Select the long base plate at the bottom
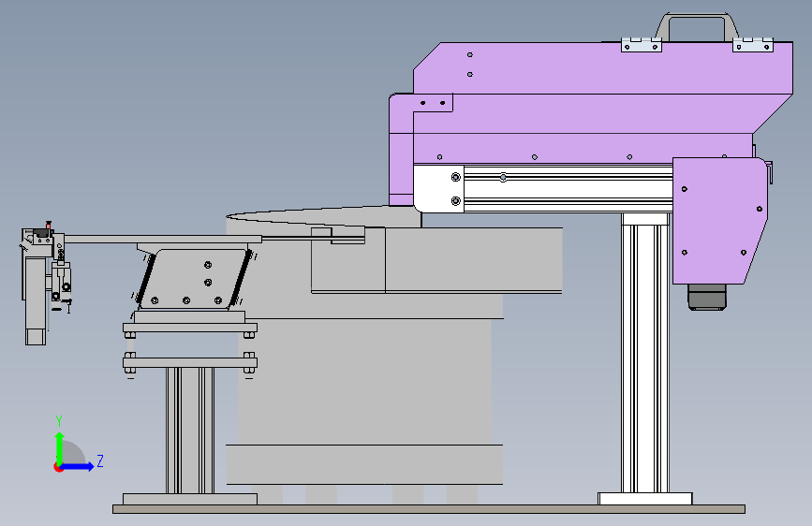Screen dimensions: 812x526 [x=429, y=509]
